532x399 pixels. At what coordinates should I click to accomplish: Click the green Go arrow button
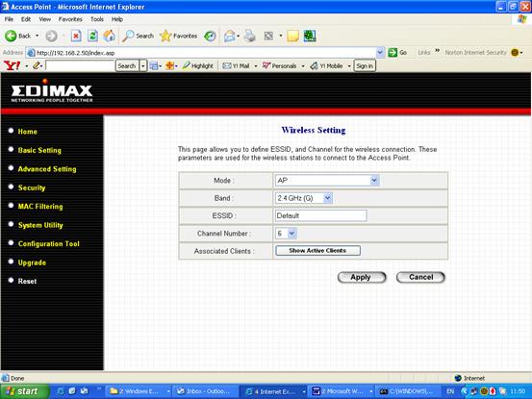(x=393, y=53)
